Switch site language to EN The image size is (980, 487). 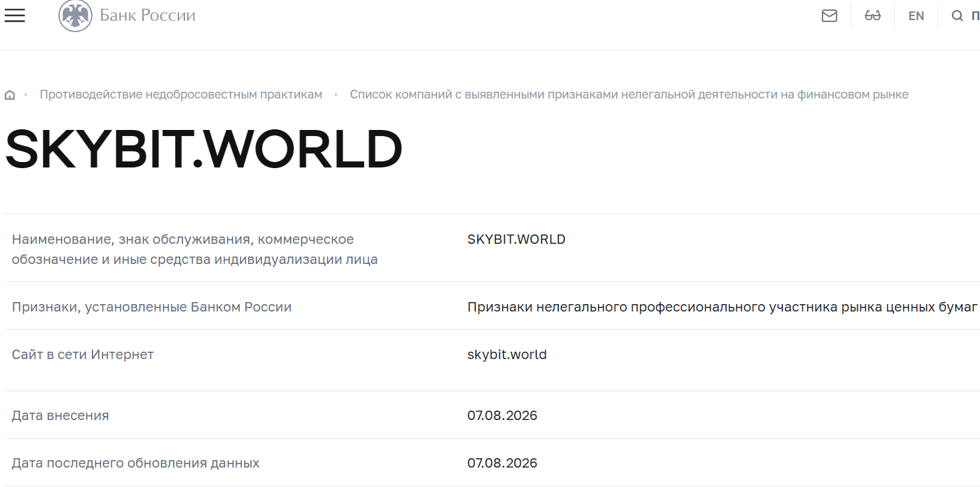[x=916, y=16]
